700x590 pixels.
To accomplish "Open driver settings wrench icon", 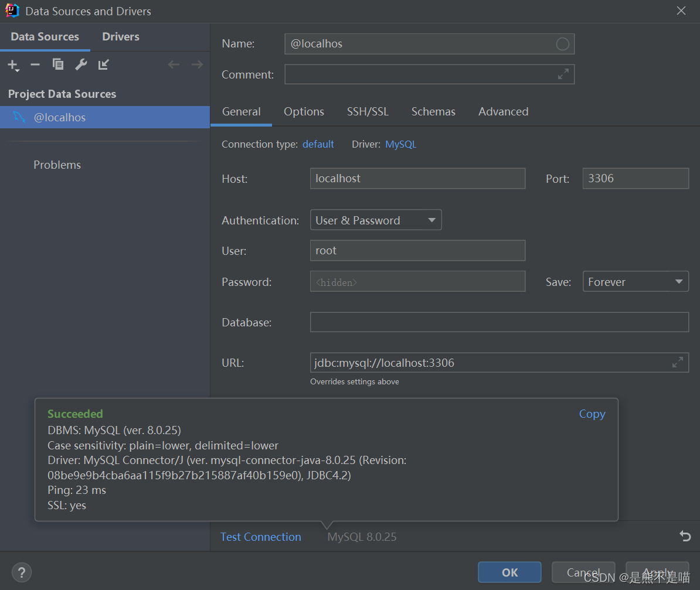I will click(x=81, y=64).
